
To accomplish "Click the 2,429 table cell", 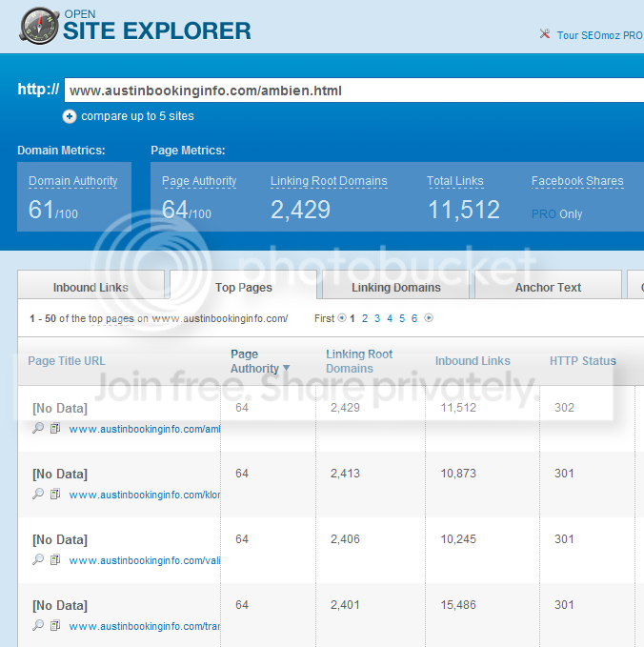I will [x=345, y=408].
